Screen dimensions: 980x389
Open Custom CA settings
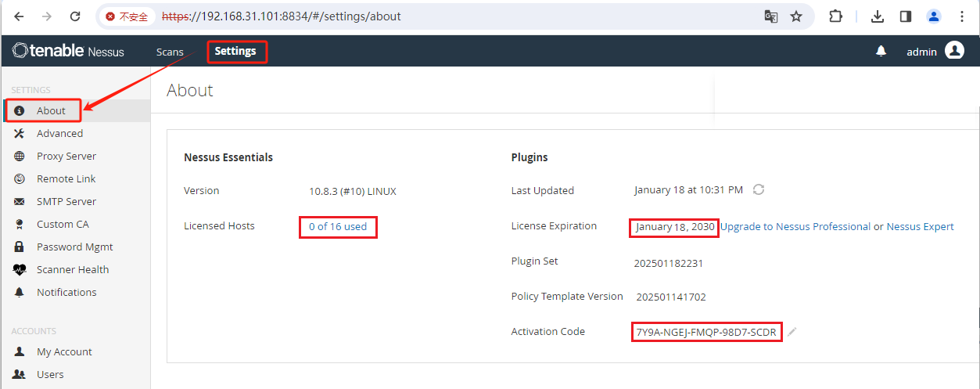(75, 224)
